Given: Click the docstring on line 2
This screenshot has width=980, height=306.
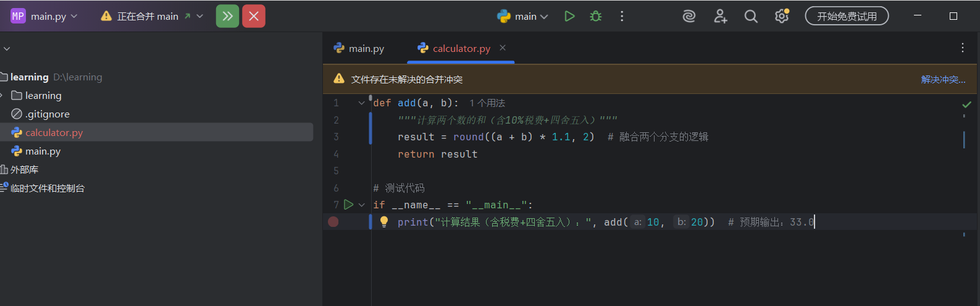Looking at the screenshot, I should point(507,120).
